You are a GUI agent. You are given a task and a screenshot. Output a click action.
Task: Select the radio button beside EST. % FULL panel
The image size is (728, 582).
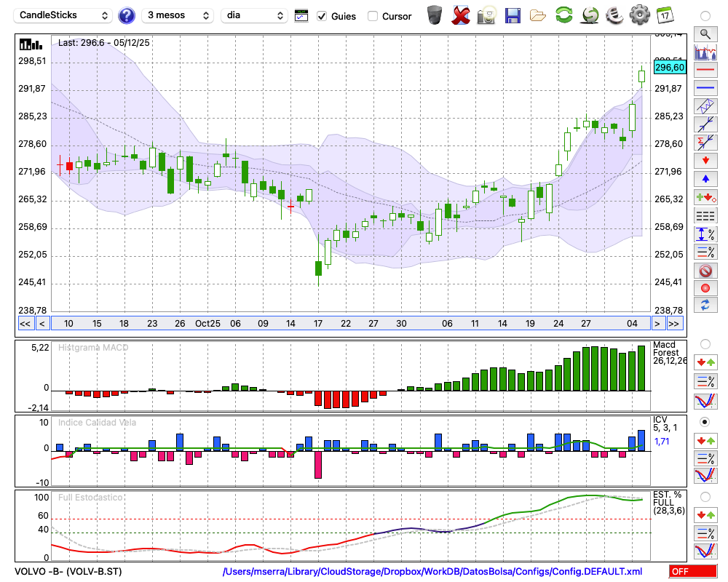705,496
